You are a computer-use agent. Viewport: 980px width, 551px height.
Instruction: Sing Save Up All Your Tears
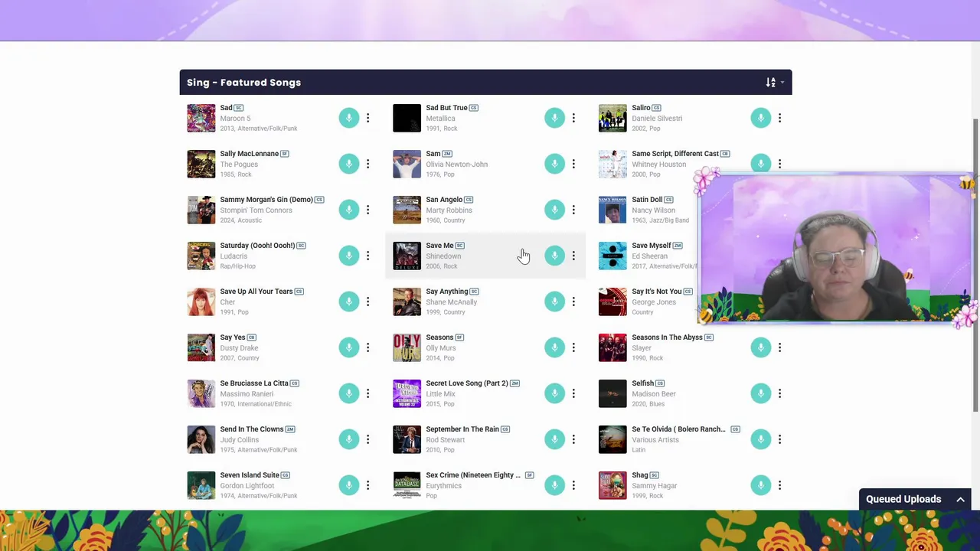point(348,302)
